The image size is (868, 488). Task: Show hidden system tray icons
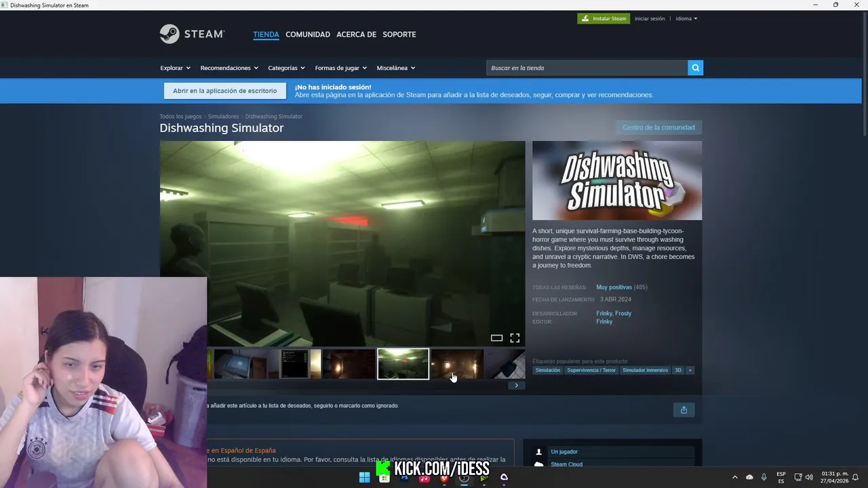tap(734, 477)
